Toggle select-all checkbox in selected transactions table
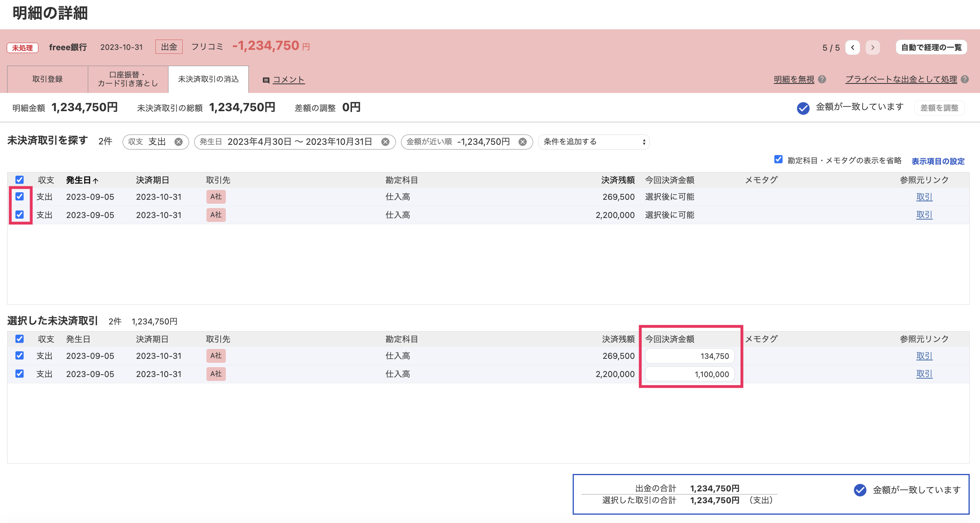The height and width of the screenshot is (523, 980). coord(19,339)
